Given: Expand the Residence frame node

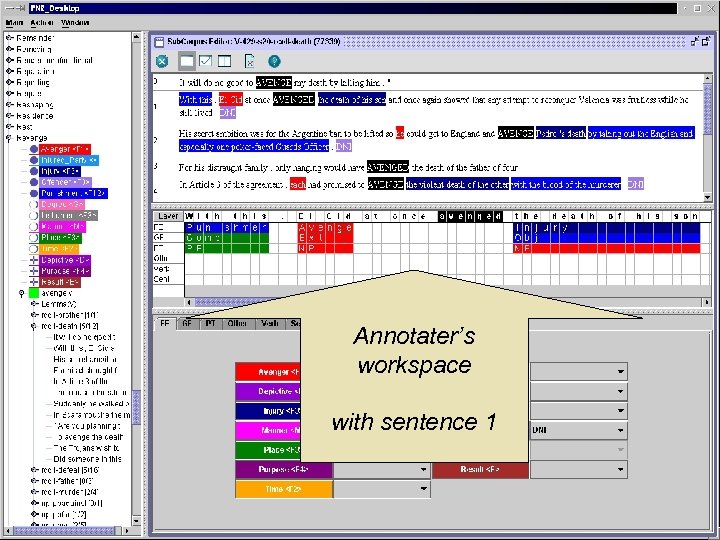Looking at the screenshot, I should 9,116.
